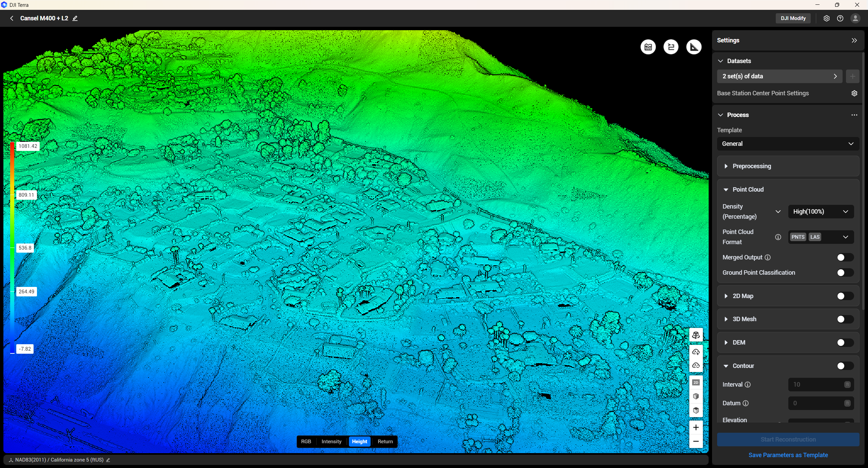Select the remove point cloud tool

coord(696,365)
